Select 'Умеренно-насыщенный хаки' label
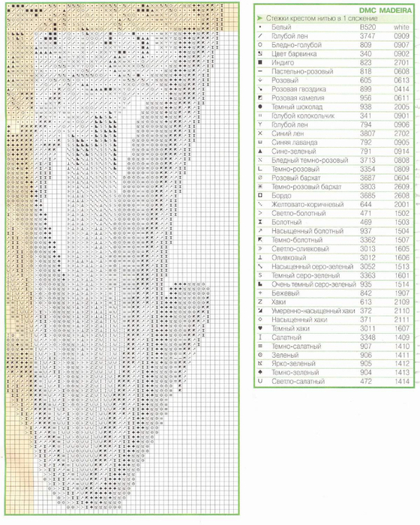Screen dimensions: 420x525 click(x=313, y=310)
